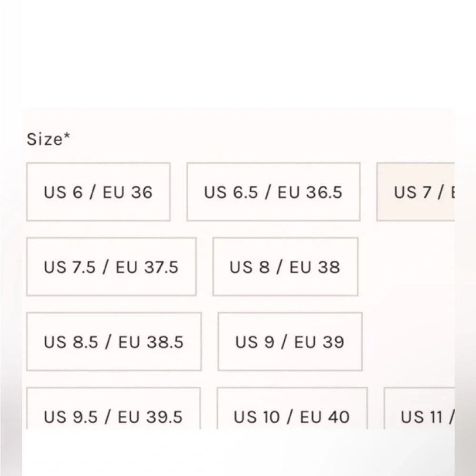Choose the US 10 / EU 40 size
This screenshot has width=476, height=476.
(292, 408)
